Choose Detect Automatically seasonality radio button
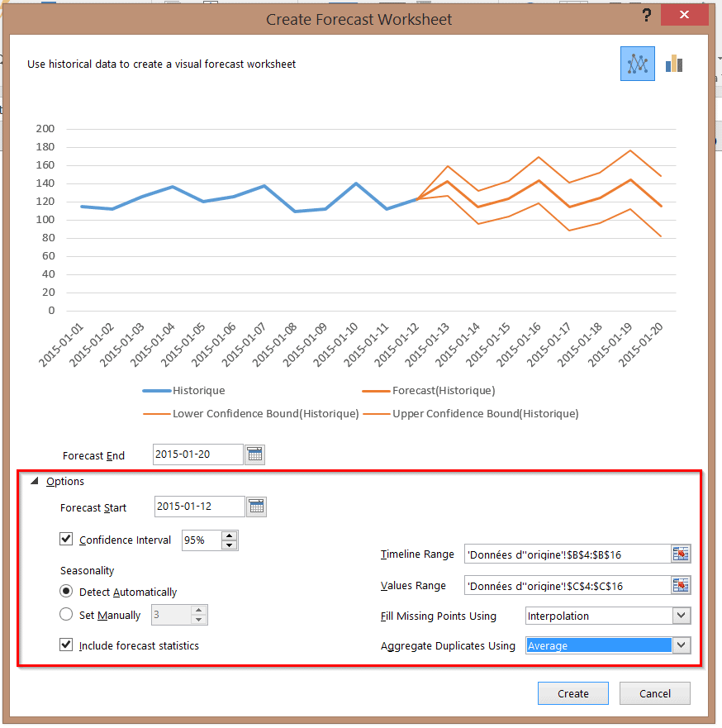This screenshot has height=728, width=722. click(x=66, y=592)
